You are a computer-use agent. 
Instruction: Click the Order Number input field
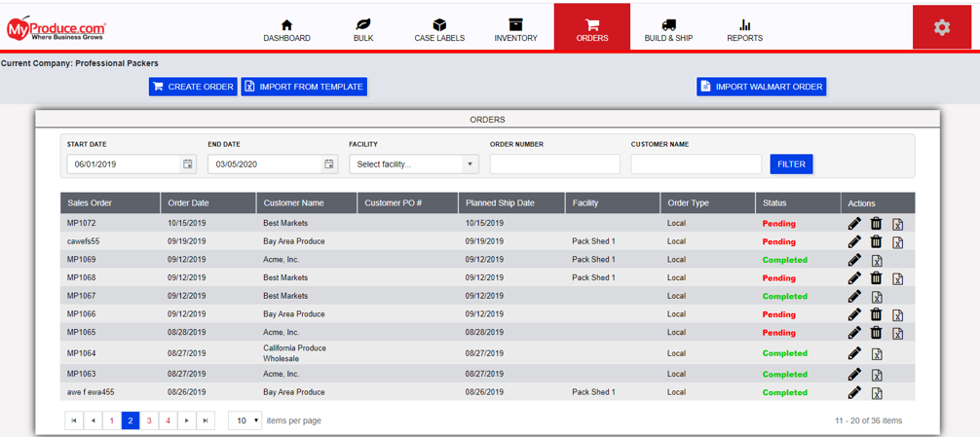point(554,164)
